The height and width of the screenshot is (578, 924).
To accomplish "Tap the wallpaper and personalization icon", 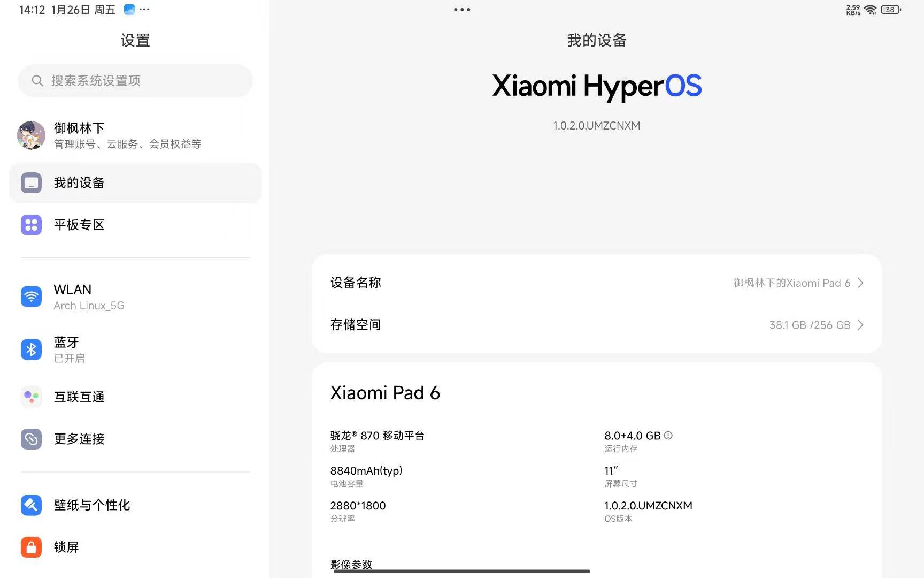I will 31,505.
